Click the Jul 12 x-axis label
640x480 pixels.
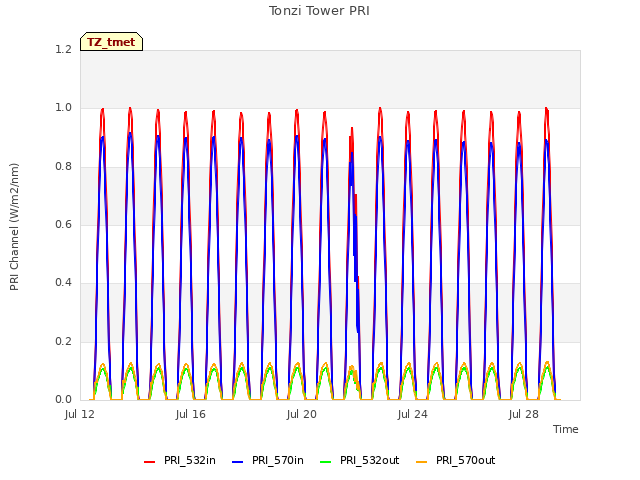[80, 415]
